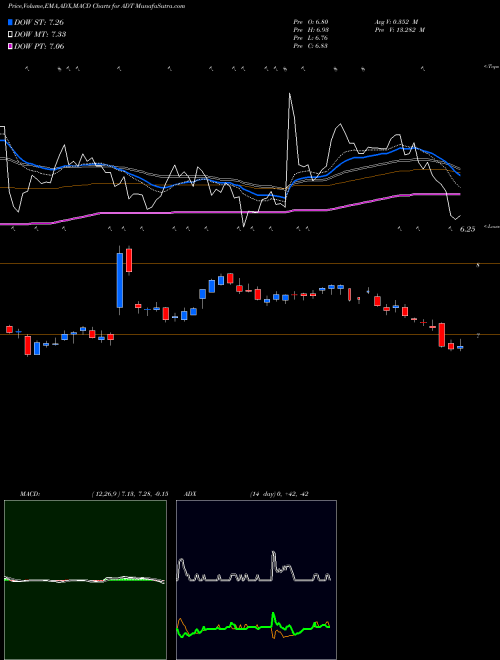Click the 'Pre C: 6.83' value

click(x=311, y=46)
